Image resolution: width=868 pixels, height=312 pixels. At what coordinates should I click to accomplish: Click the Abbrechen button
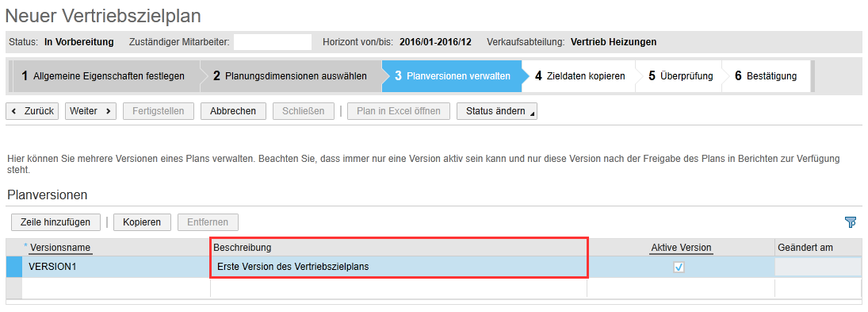click(x=233, y=111)
